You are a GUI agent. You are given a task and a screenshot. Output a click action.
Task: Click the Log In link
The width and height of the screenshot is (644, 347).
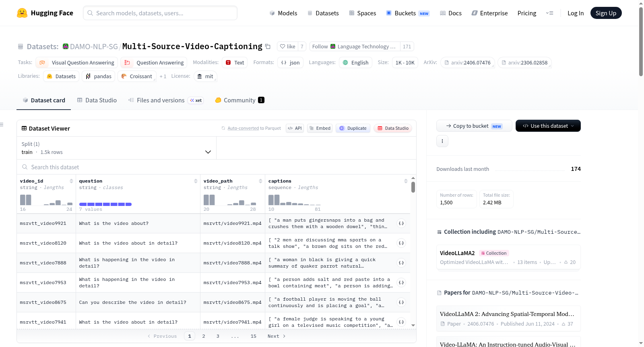[576, 13]
